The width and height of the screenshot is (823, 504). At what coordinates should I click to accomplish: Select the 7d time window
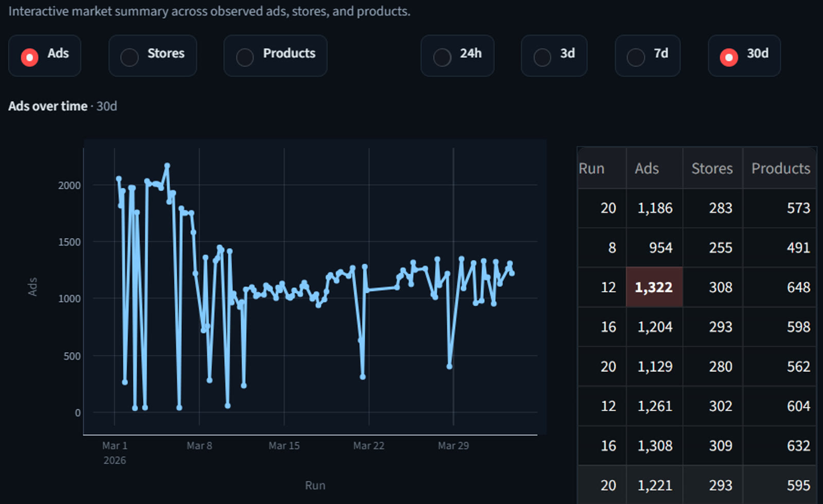point(648,56)
